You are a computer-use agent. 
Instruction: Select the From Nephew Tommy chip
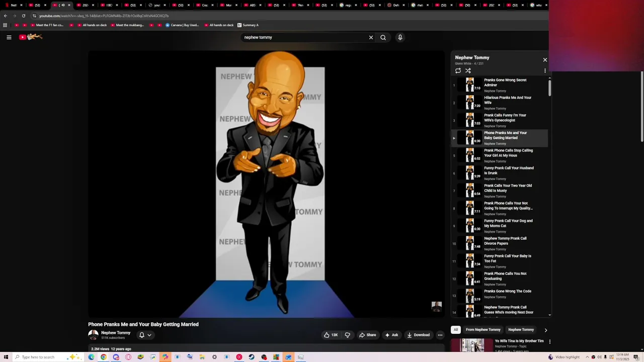[x=483, y=330]
